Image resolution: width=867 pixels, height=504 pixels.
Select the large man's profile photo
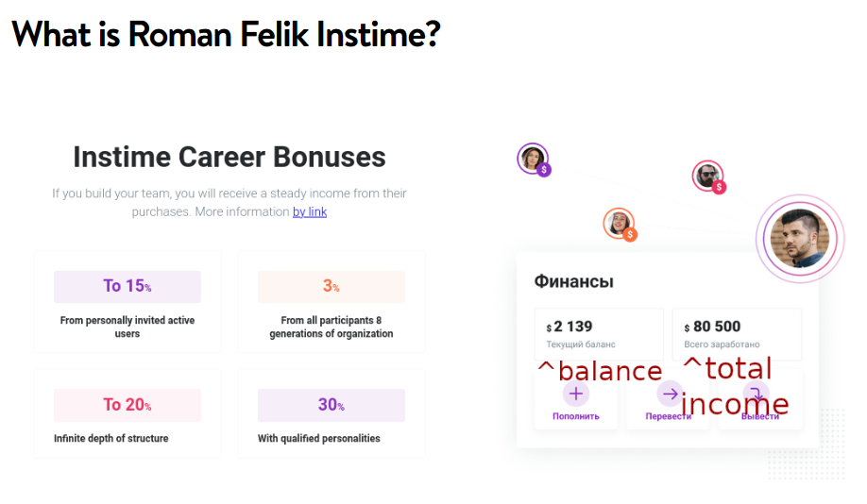click(x=800, y=239)
